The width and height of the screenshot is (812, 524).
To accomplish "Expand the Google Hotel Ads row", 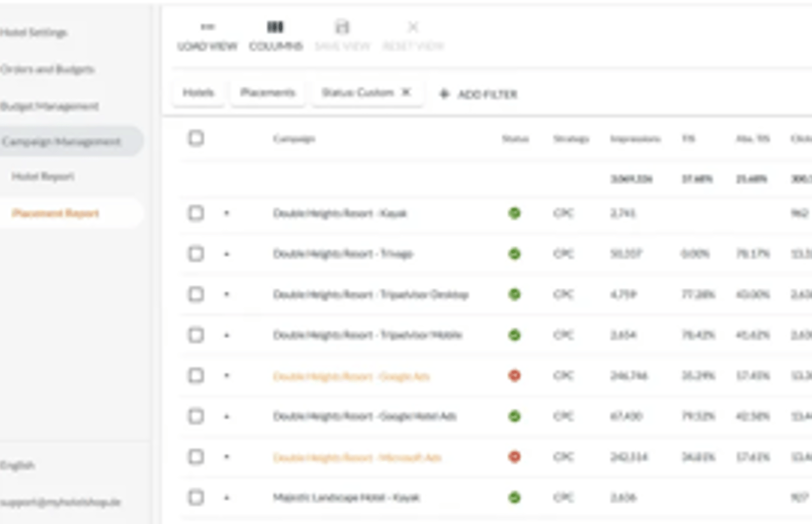I will [x=227, y=416].
